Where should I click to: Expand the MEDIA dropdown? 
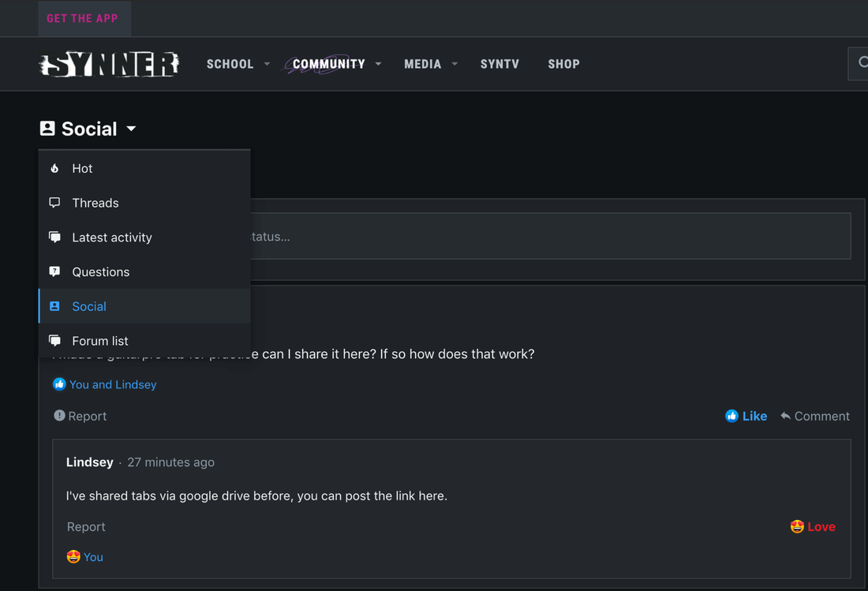click(455, 64)
